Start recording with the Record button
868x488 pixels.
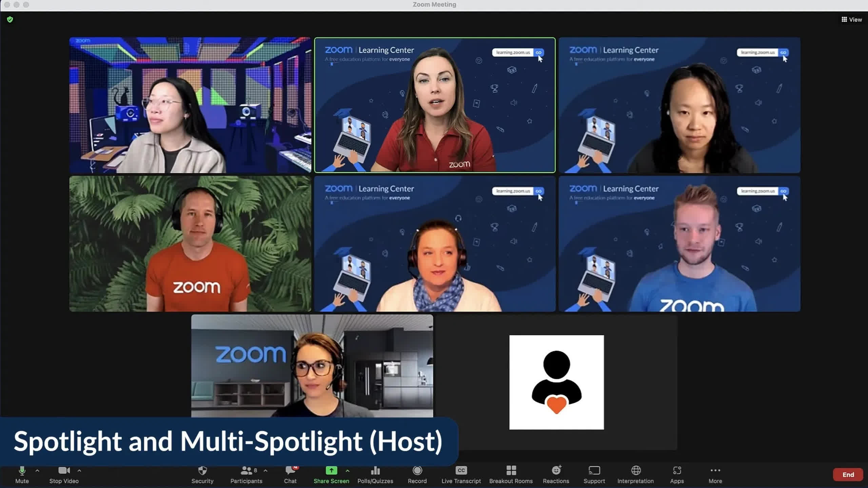pyautogui.click(x=417, y=474)
